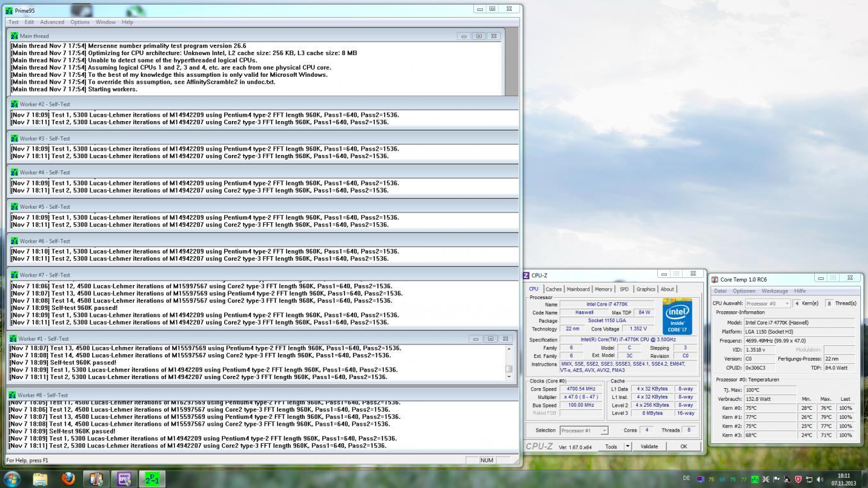Click the NUM status bar indicator
Screen dimensions: 868x488
487,460
